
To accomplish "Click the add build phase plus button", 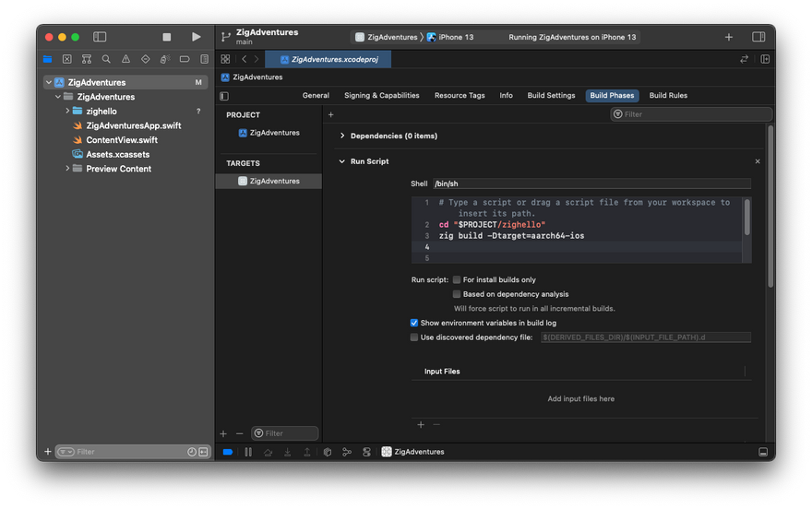I will 331,114.
